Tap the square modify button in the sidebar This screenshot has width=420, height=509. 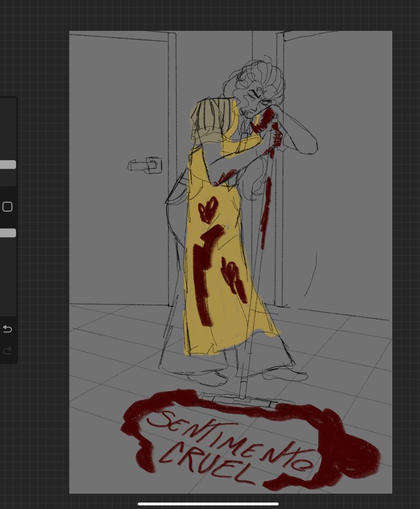(x=7, y=207)
